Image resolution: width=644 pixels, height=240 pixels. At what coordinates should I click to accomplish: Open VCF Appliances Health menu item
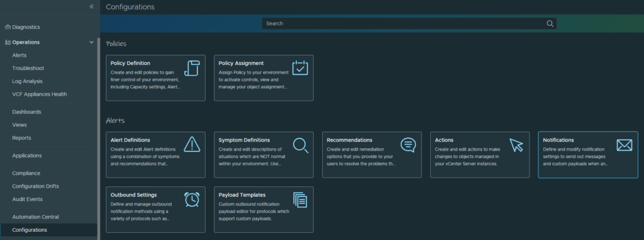click(x=40, y=94)
